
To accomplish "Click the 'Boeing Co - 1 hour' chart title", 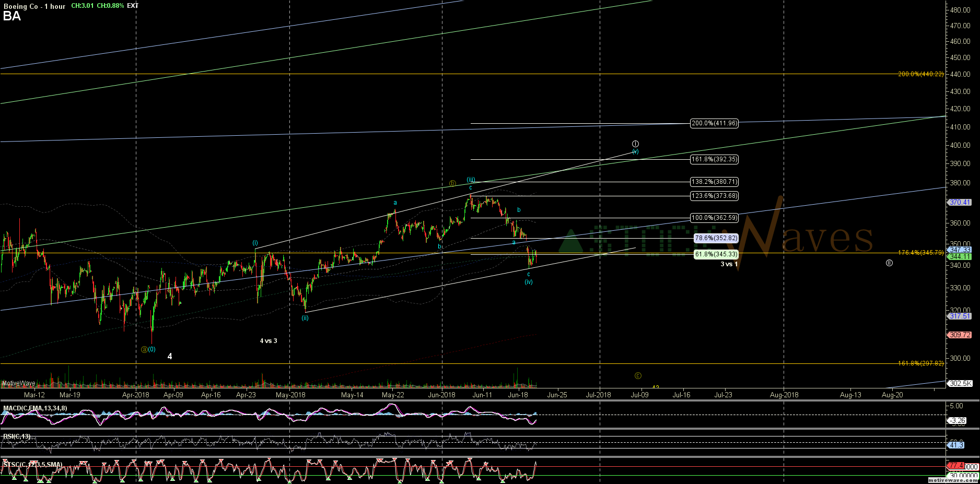I will pos(34,6).
